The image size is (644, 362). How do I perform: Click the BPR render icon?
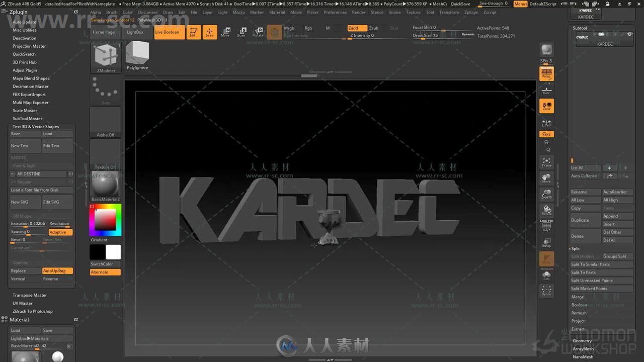click(x=546, y=49)
